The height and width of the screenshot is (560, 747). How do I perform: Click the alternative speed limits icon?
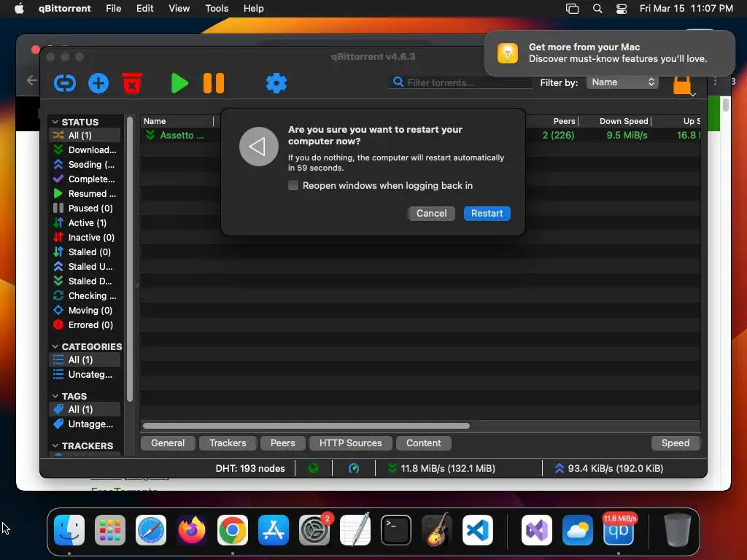[354, 469]
